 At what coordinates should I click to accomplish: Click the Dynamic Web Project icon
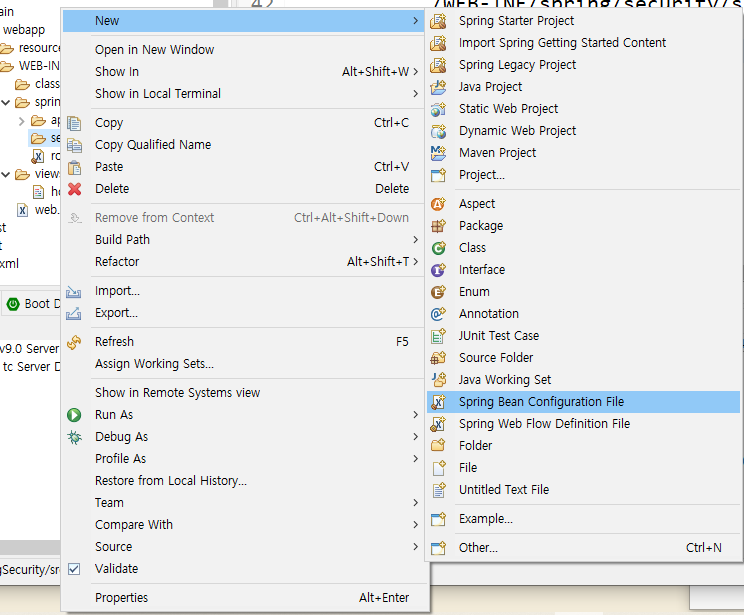coord(438,130)
